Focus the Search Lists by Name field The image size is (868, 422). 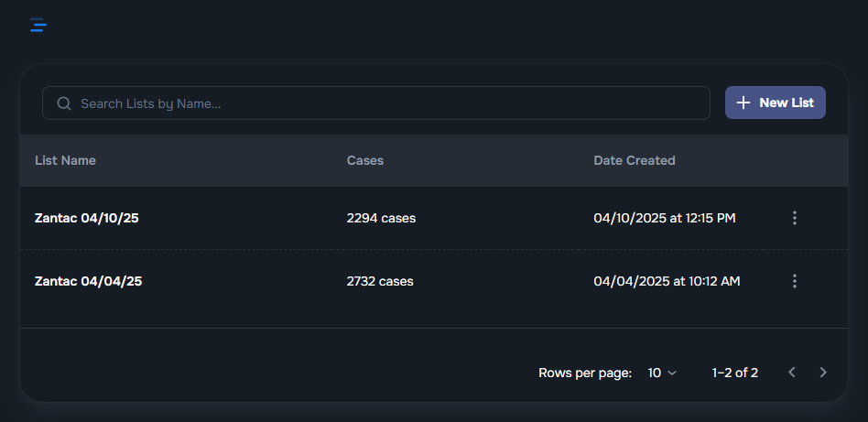[376, 103]
